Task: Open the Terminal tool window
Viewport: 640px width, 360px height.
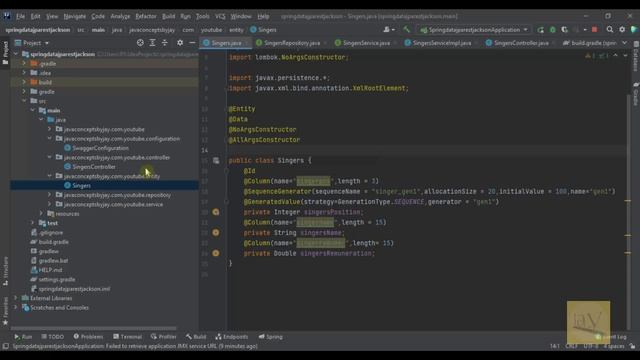Action: click(x=127, y=337)
